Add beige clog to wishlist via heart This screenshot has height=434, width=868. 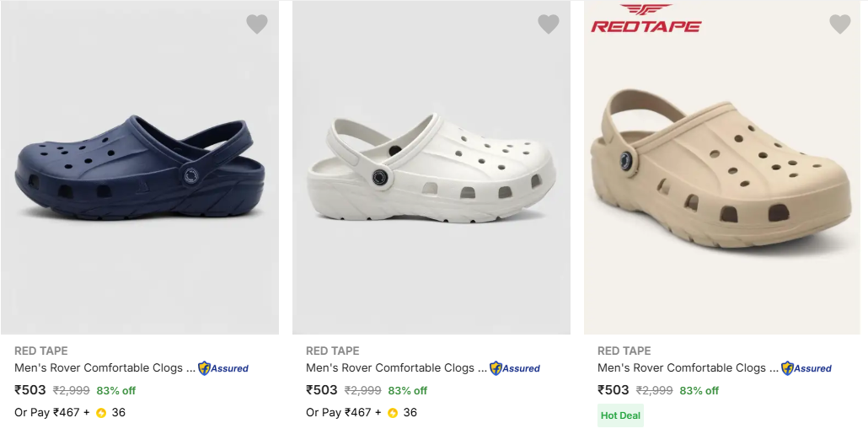[839, 24]
